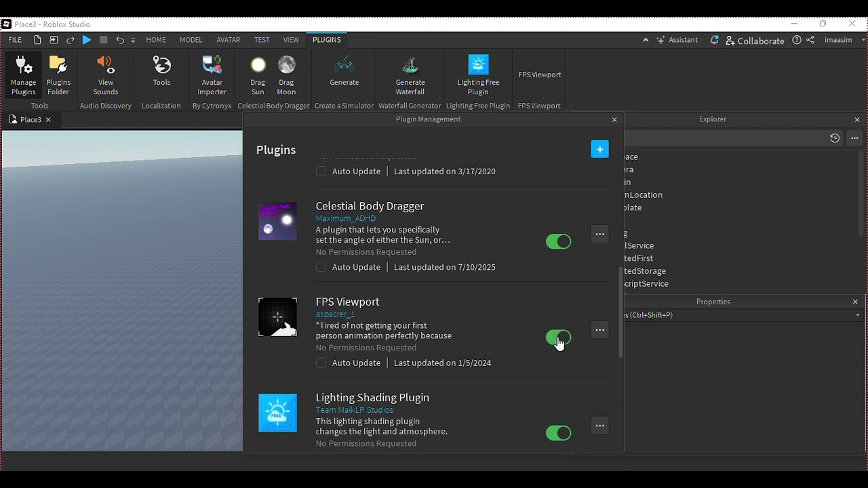Enable Auto Update for FPS Viewport

click(321, 363)
